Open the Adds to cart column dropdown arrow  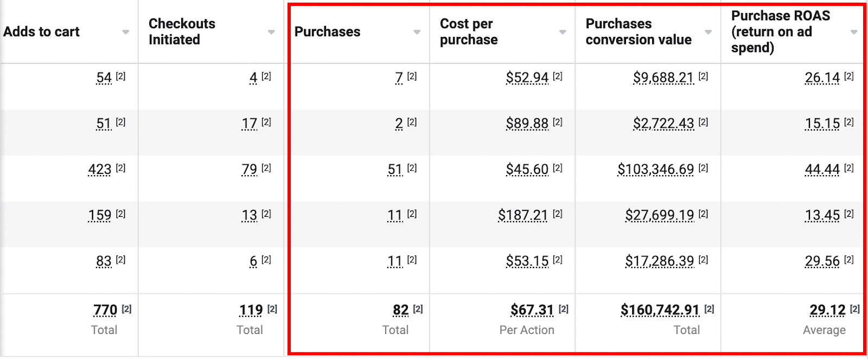pyautogui.click(x=125, y=32)
